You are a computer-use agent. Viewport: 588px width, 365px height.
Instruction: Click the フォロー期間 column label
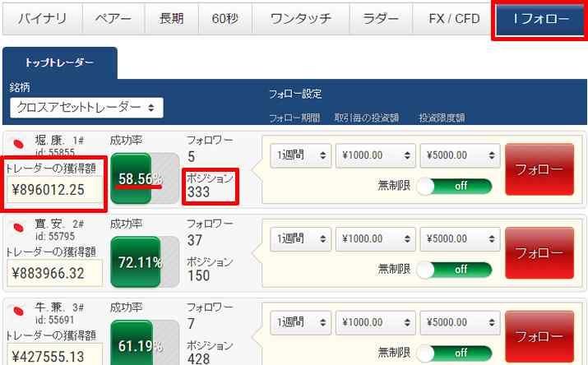coord(294,118)
